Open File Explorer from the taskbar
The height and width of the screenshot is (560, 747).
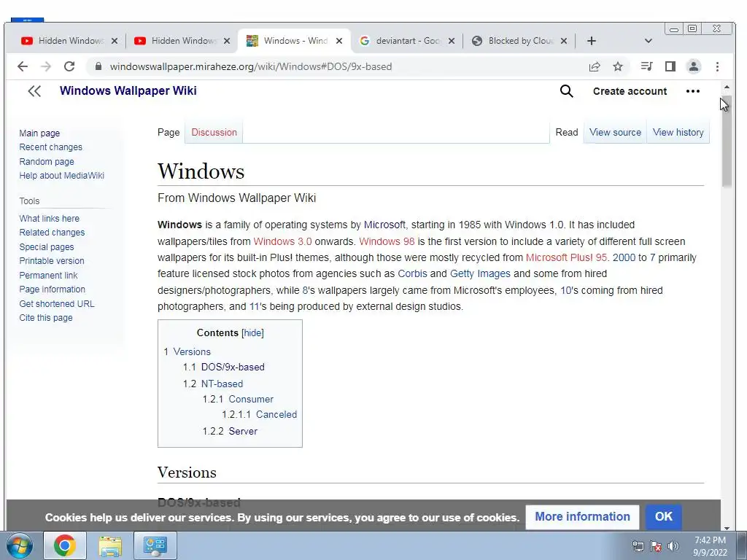[x=110, y=545]
